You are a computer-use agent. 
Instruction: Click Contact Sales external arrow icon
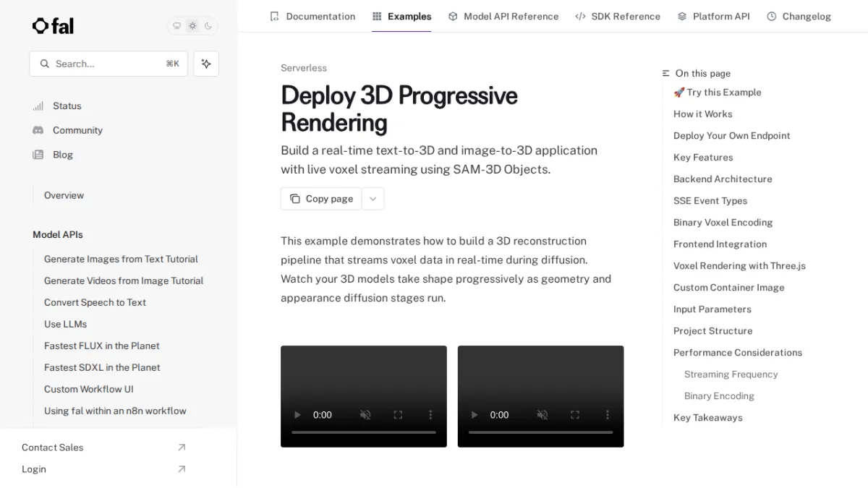[182, 448]
